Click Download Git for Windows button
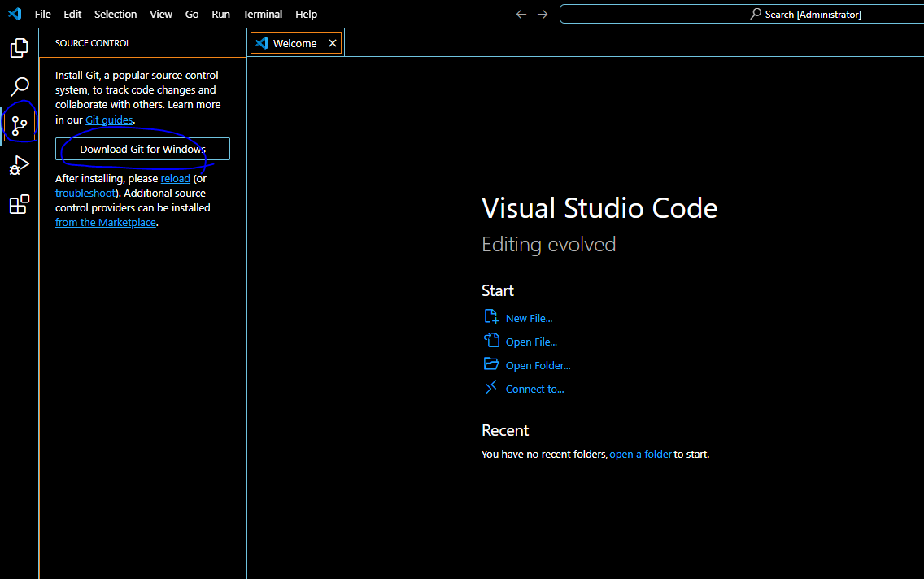924x579 pixels. point(142,149)
